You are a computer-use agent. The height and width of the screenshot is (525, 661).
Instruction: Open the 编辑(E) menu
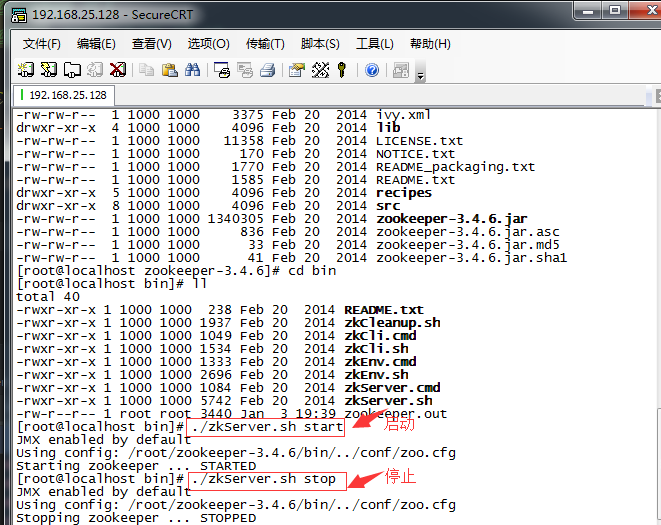pos(96,43)
